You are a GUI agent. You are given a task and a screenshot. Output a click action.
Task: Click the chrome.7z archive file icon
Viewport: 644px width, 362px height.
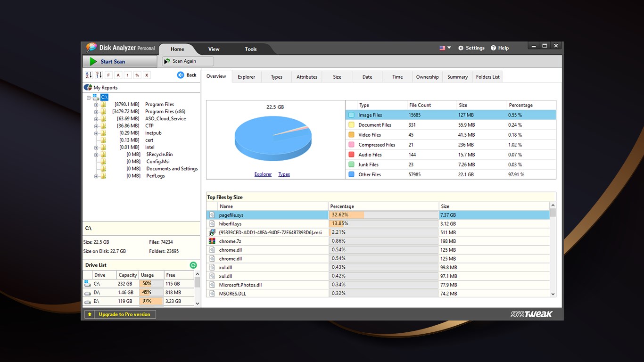(212, 241)
